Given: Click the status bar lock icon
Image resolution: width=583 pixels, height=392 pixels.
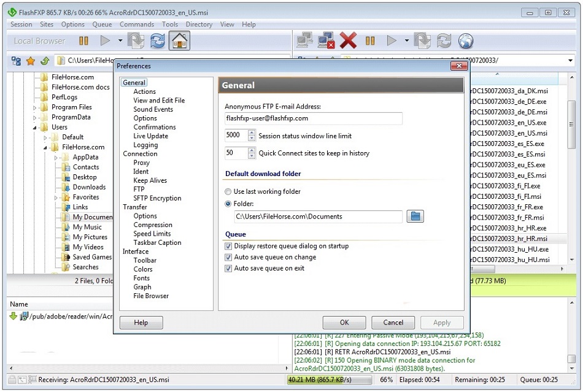Looking at the screenshot, I should point(12,380).
